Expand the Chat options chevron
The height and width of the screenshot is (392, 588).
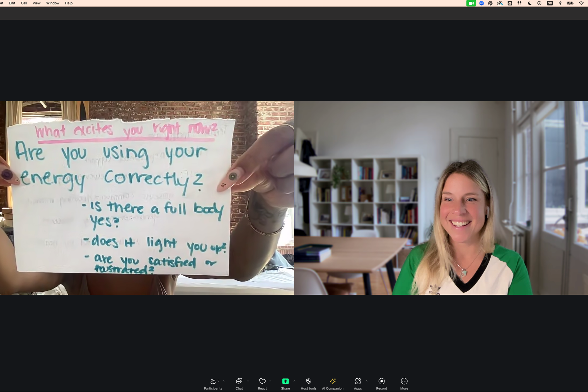point(248,381)
